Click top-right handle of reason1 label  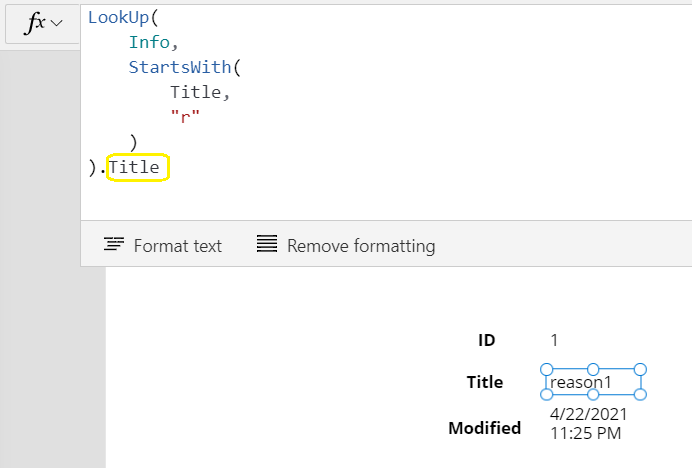[x=640, y=369]
